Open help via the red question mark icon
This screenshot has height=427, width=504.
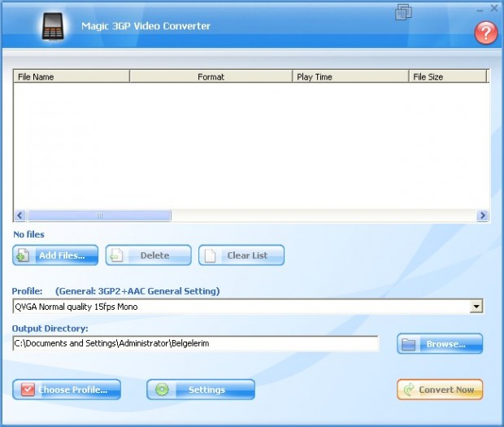pyautogui.click(x=485, y=33)
